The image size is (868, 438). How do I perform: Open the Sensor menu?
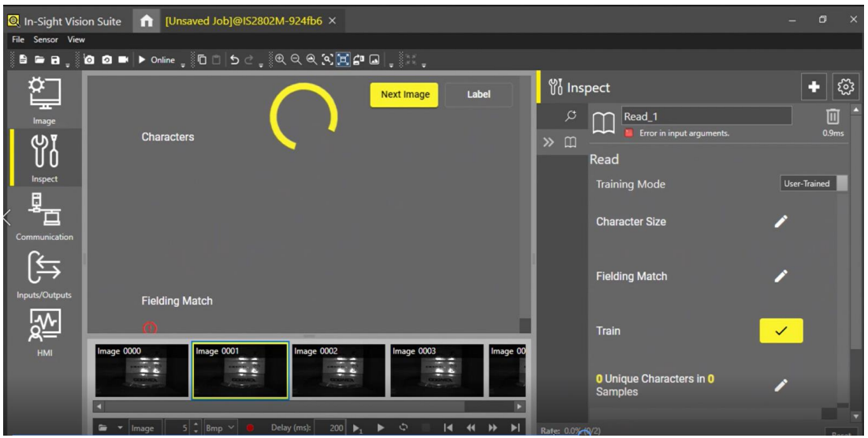[46, 39]
